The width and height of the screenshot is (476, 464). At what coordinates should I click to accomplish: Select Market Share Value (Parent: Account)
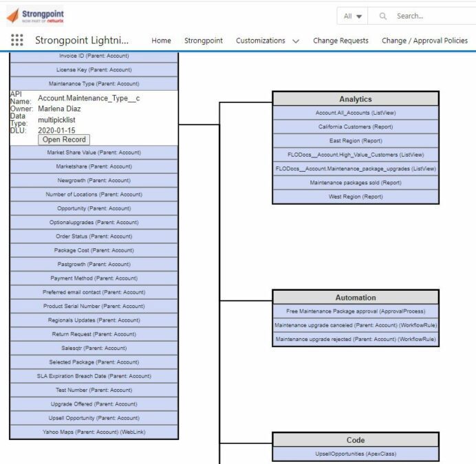click(x=94, y=153)
